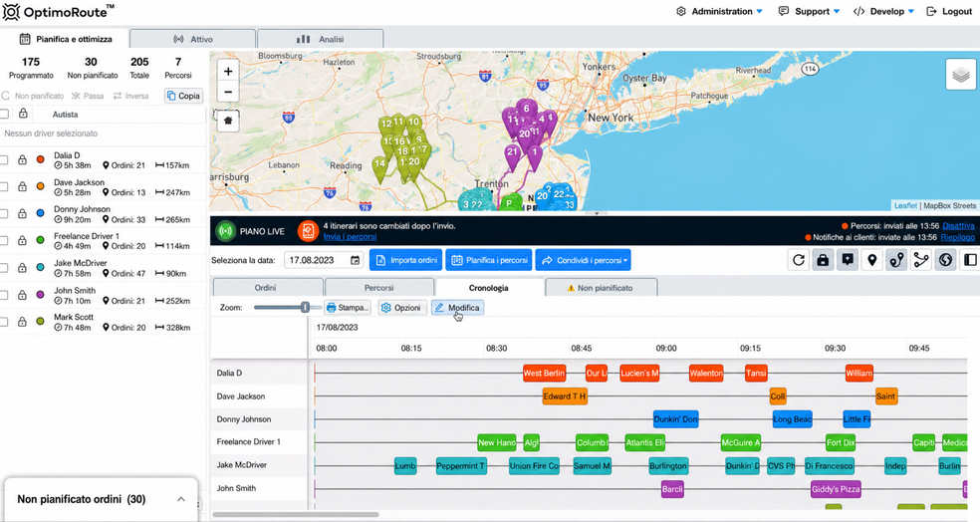Open the calendar icon in date field
Screen dimensions: 980x522
355,260
